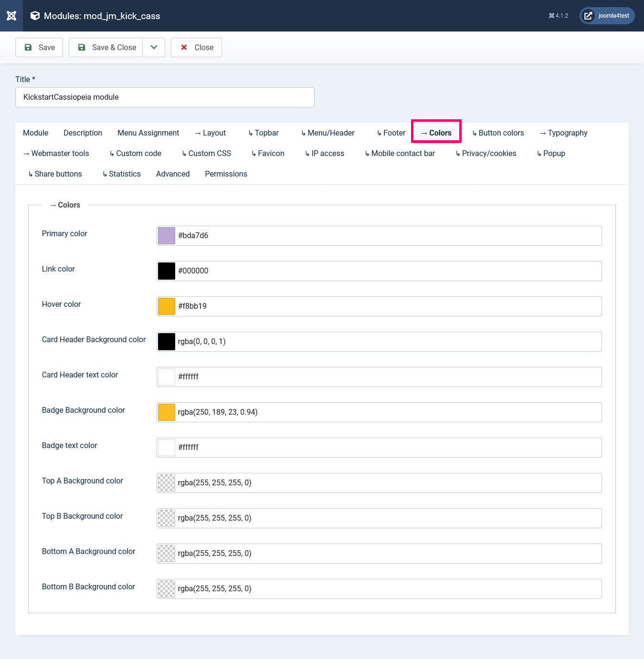
Task: Click the Primary color purple swatch
Action: click(x=167, y=236)
